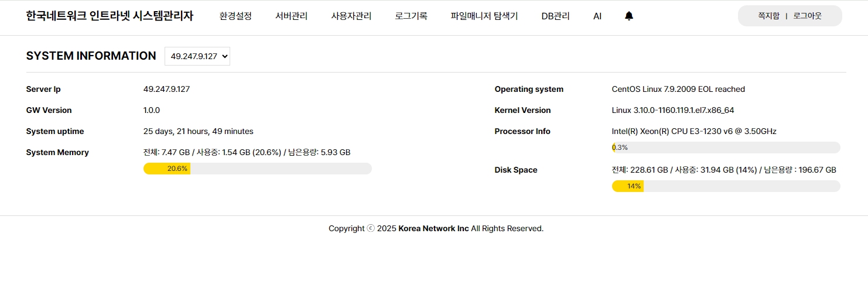
Task: Open the 환경설정 menu
Action: 235,16
